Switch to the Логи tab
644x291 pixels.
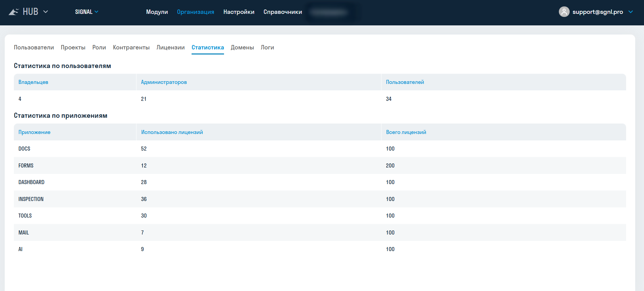[x=267, y=47]
